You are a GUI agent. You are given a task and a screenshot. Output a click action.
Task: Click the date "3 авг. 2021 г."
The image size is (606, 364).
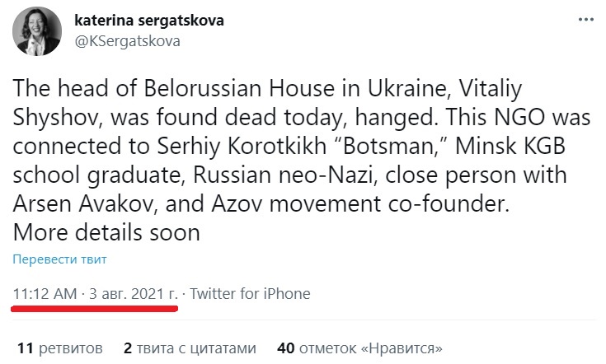[x=133, y=294]
